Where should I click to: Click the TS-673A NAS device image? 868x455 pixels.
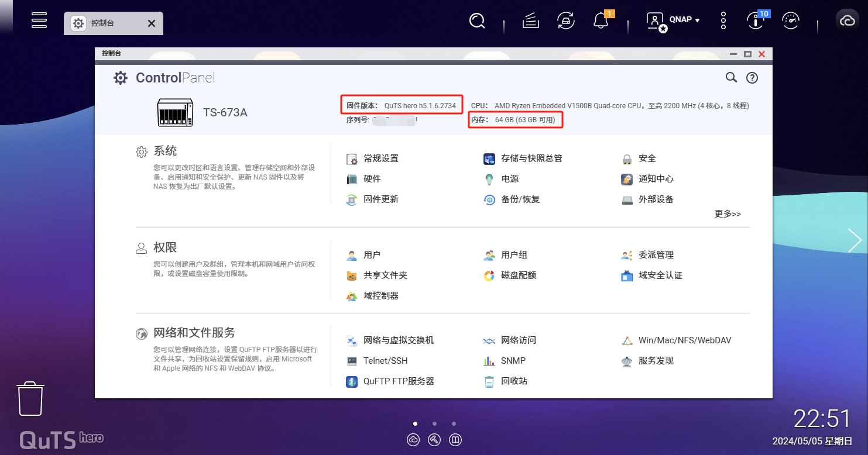(x=175, y=112)
